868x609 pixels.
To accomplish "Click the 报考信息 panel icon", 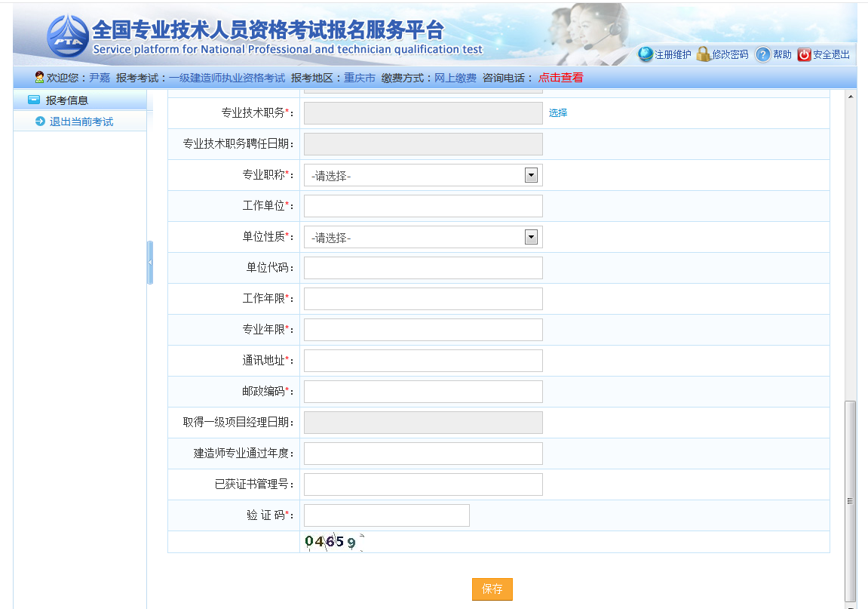I will [34, 100].
